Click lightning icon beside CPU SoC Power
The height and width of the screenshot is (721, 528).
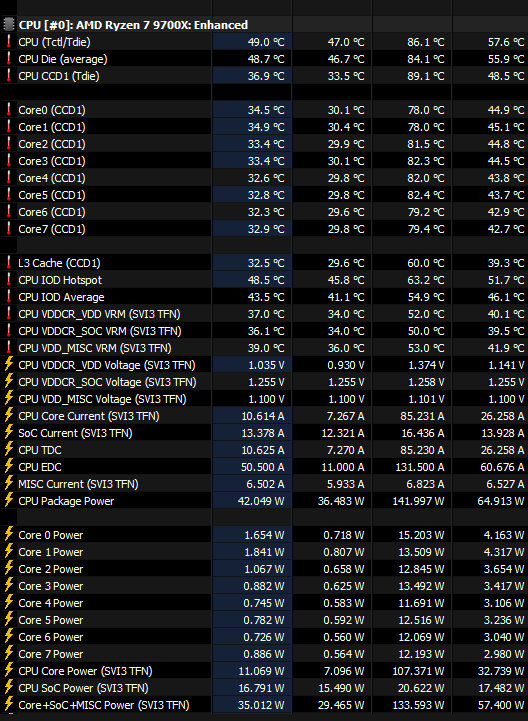tap(9, 688)
